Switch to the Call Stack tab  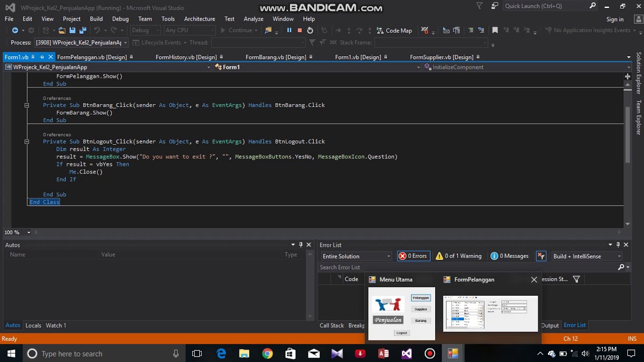click(x=332, y=325)
